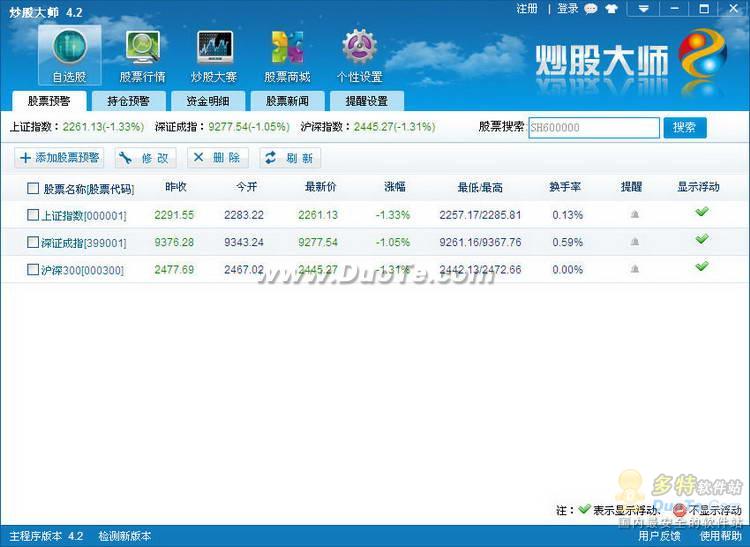Click the 刷新 refresh button
750x547 pixels.
290,158
